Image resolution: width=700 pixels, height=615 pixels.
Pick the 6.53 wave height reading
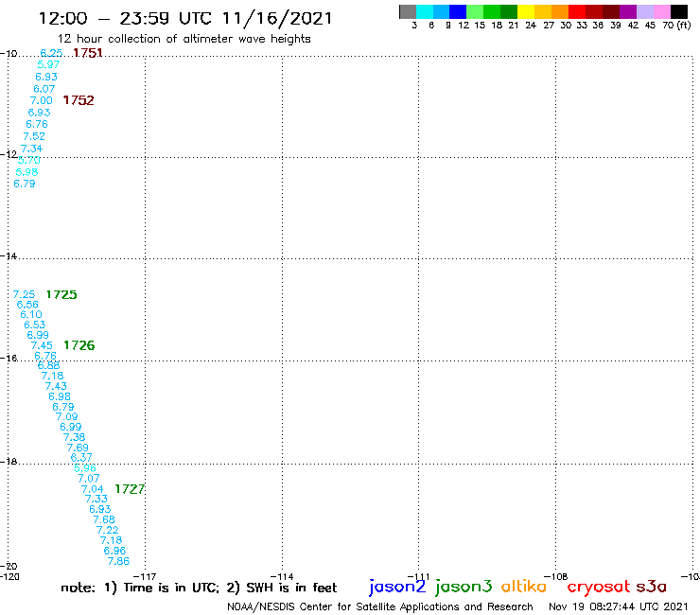35,325
